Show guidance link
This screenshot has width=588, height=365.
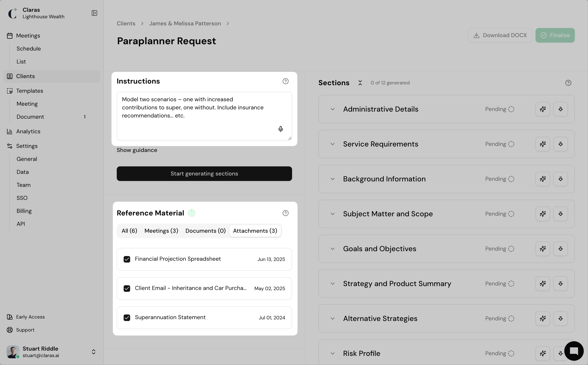[x=137, y=150]
